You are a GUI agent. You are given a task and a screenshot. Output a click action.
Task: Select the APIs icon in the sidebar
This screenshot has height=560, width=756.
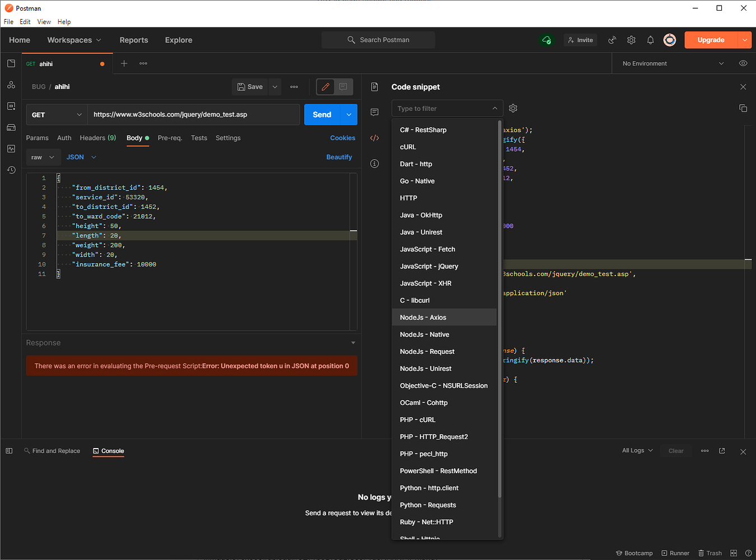(11, 85)
